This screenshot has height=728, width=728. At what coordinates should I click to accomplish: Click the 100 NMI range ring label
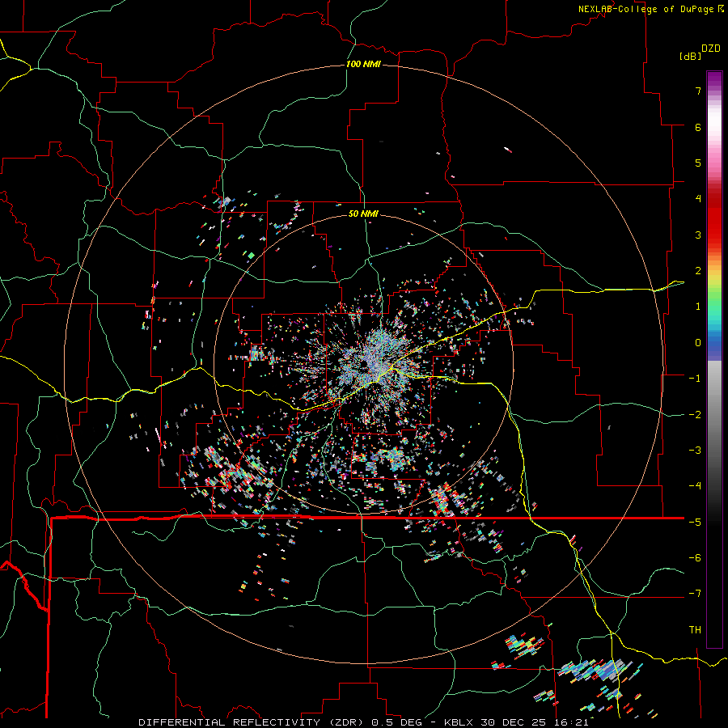[363, 64]
